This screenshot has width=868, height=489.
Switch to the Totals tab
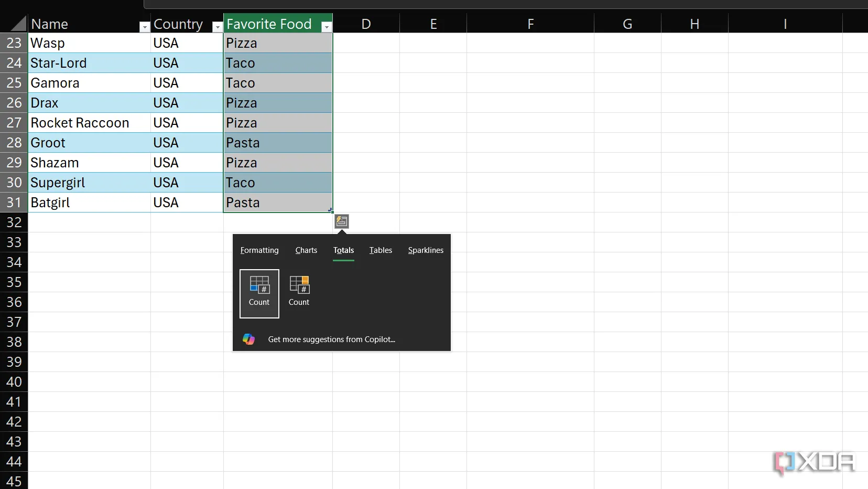click(344, 250)
